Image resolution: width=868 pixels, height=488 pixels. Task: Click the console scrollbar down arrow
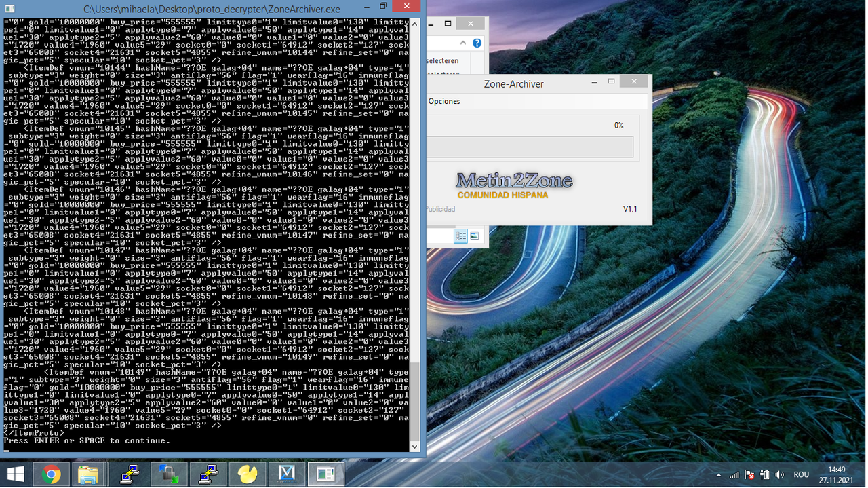pyautogui.click(x=415, y=447)
